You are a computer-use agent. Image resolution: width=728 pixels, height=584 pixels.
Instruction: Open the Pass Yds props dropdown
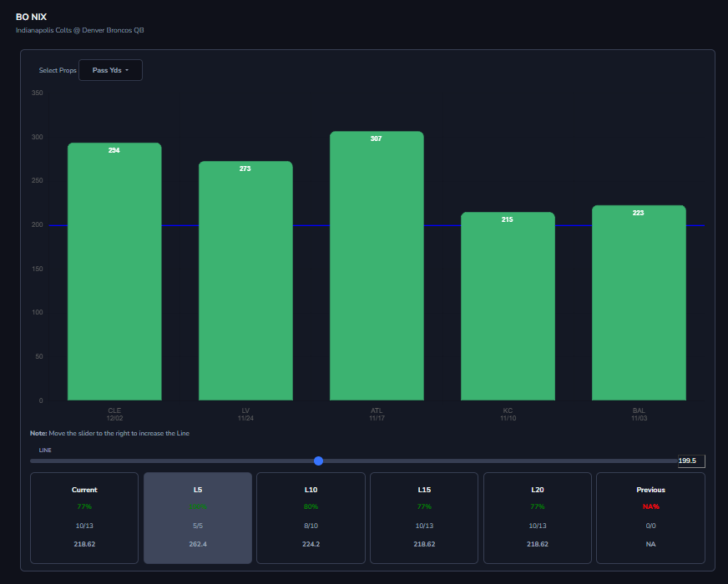(110, 70)
